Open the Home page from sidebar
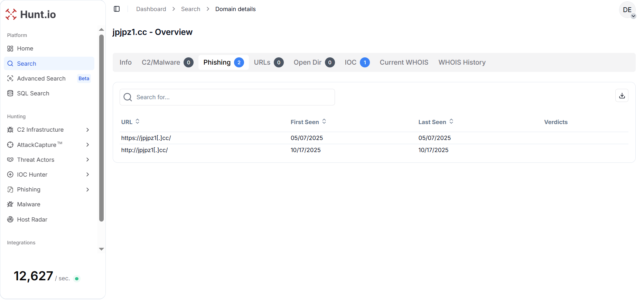644x300 pixels. coord(25,49)
